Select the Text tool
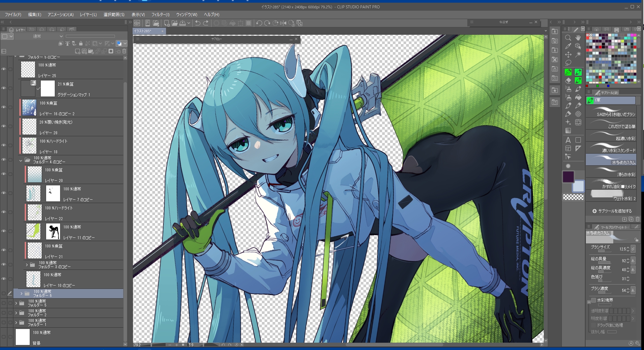This screenshot has height=350, width=644. pyautogui.click(x=568, y=140)
